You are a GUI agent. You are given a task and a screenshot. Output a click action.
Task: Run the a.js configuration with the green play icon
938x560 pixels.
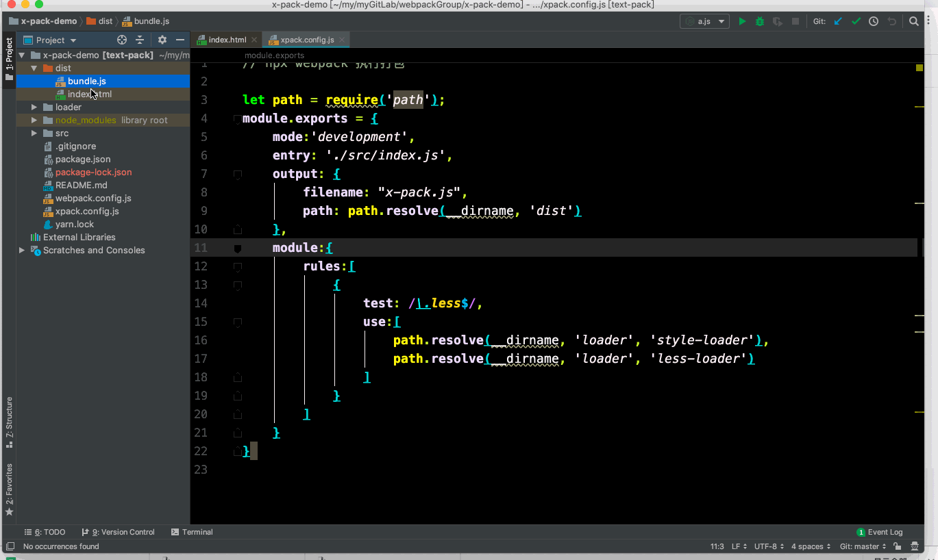pos(742,21)
